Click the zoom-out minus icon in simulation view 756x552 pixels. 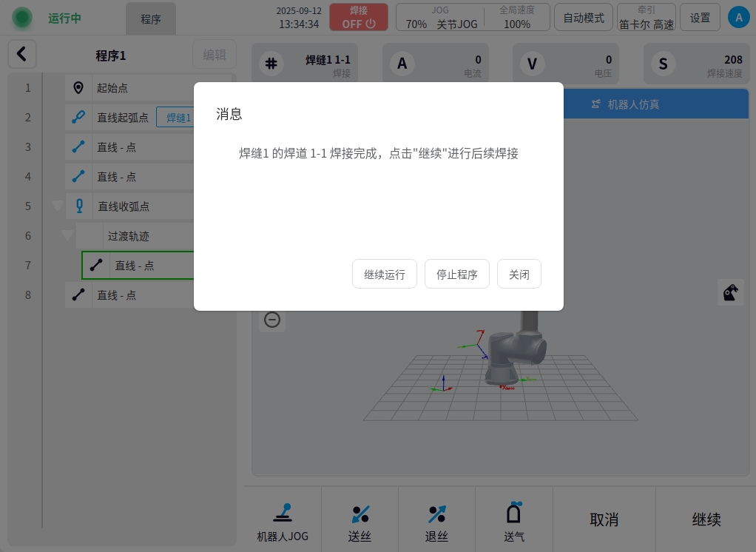272,320
